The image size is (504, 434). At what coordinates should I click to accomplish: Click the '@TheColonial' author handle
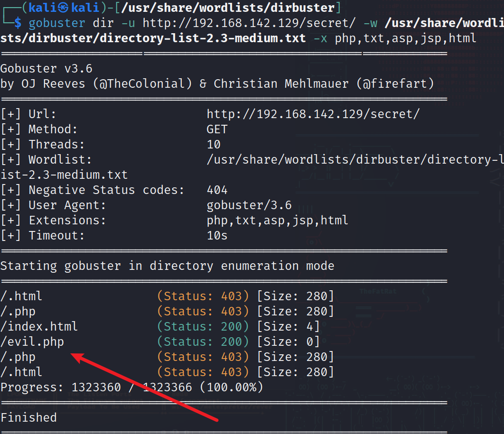tap(142, 84)
